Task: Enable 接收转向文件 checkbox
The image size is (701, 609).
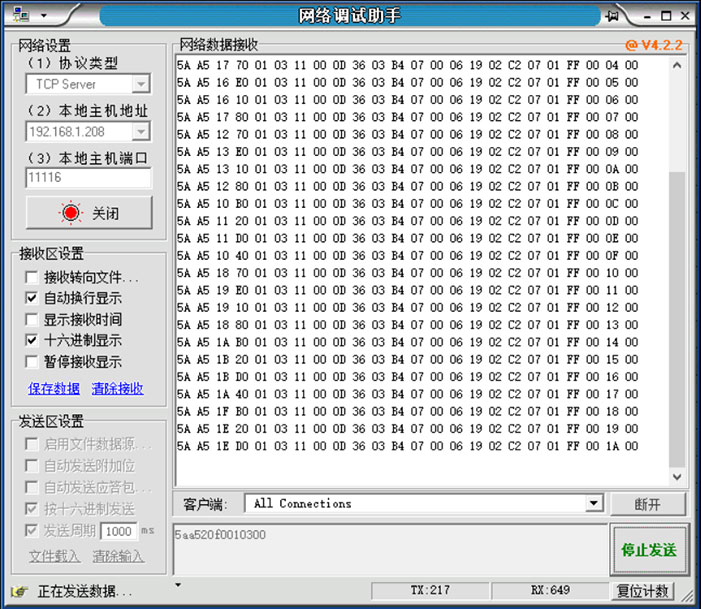Action: pos(31,277)
